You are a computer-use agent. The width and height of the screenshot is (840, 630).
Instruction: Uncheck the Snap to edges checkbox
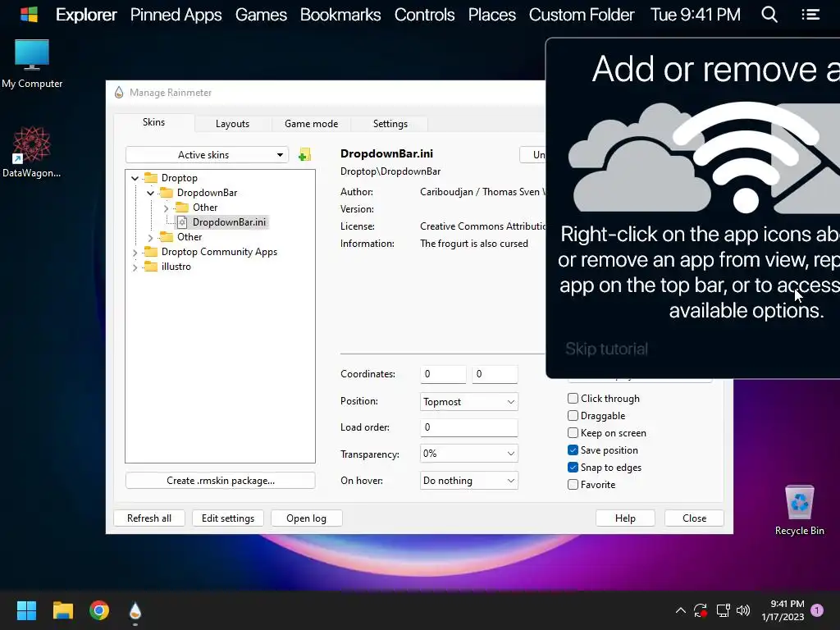coord(573,467)
